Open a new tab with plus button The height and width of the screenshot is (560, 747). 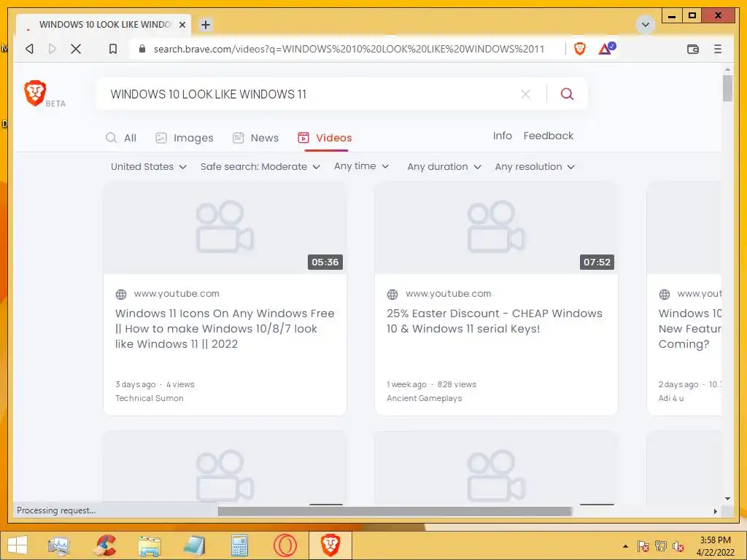pyautogui.click(x=205, y=25)
